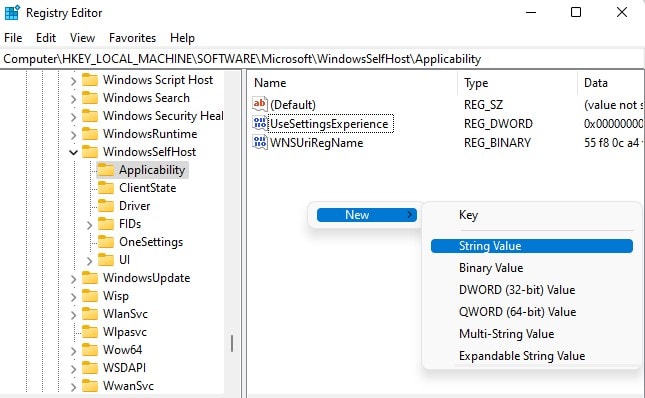The width and height of the screenshot is (645, 398).
Task: Click the Windows Security Heal folder icon
Action: click(x=90, y=116)
